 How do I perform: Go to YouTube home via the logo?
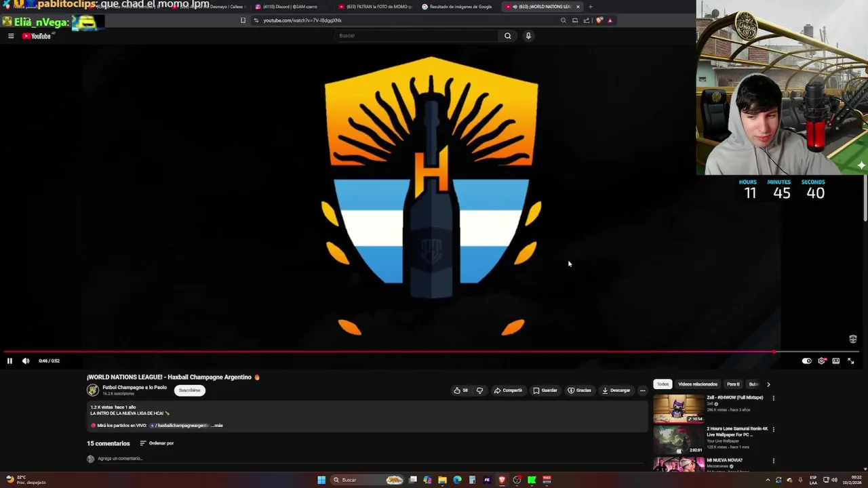point(37,36)
